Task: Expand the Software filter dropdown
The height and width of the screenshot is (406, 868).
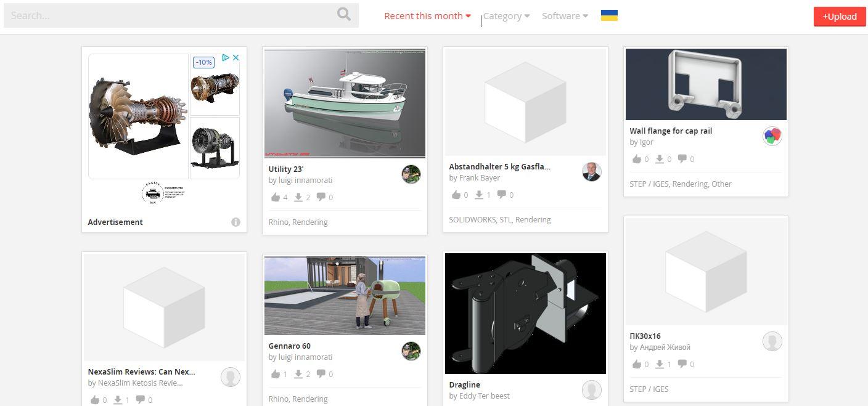Action: click(565, 16)
